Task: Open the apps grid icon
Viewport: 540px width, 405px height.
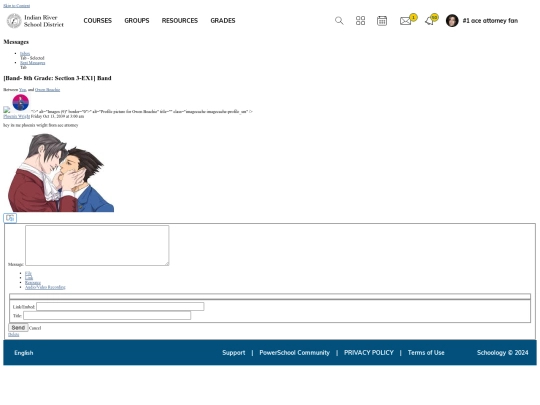Action: [x=360, y=21]
